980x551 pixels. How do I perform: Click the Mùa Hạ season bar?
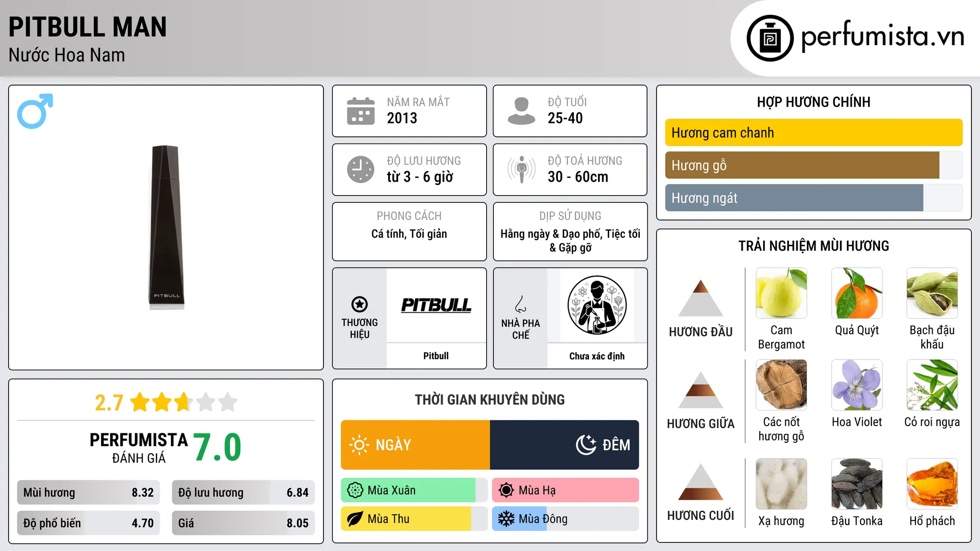[566, 490]
